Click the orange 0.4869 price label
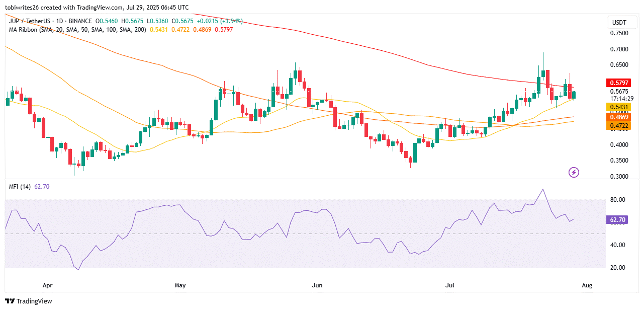Viewport: 644px width, 310px height. (x=619, y=117)
